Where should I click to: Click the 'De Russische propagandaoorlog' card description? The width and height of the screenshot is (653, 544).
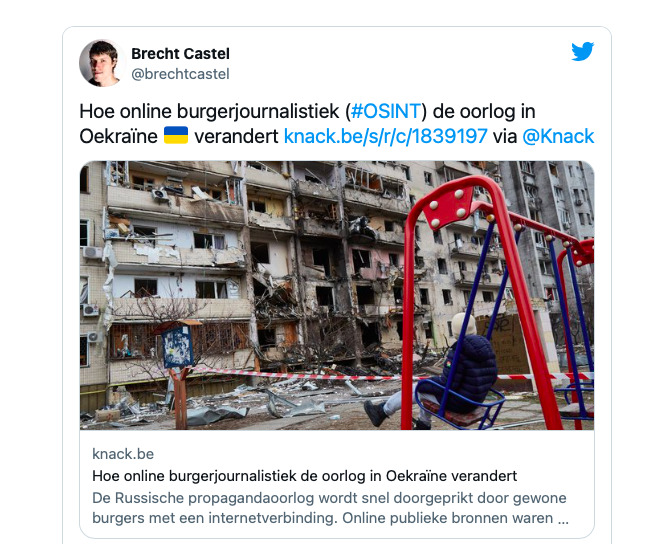pyautogui.click(x=329, y=508)
